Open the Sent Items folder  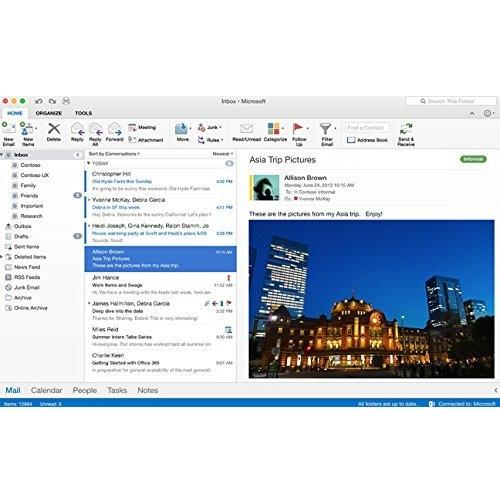click(26, 247)
